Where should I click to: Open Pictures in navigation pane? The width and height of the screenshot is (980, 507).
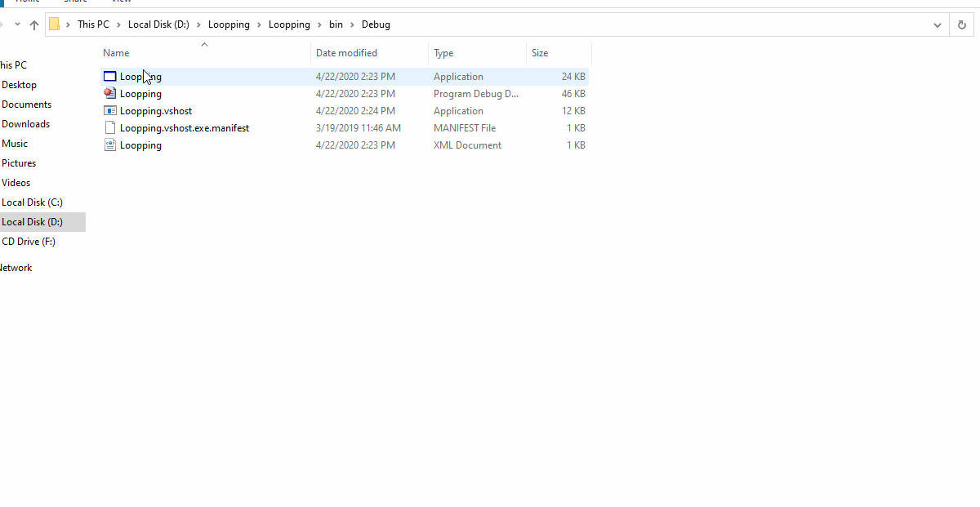click(x=19, y=163)
